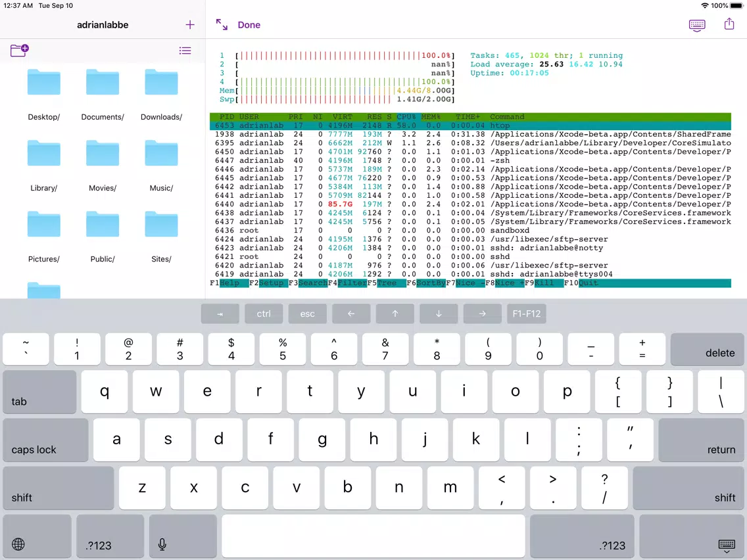Tap the up arrow key in the terminal bar

point(395,314)
